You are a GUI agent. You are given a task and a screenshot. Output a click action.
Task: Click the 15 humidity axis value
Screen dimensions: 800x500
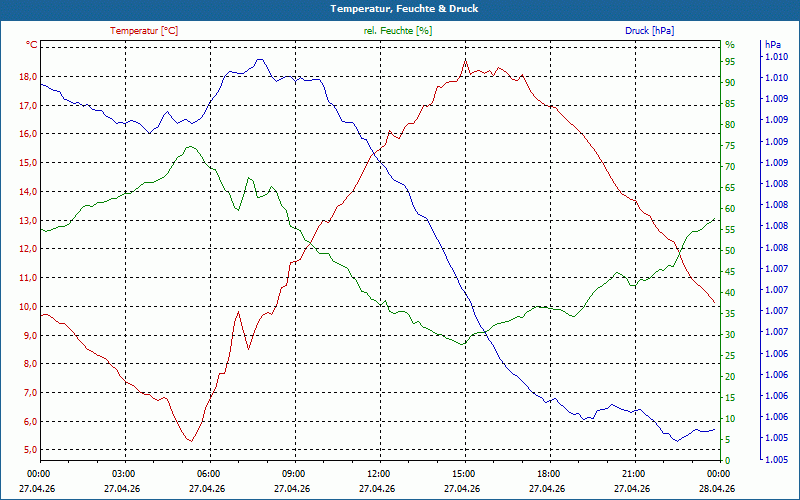click(x=730, y=397)
